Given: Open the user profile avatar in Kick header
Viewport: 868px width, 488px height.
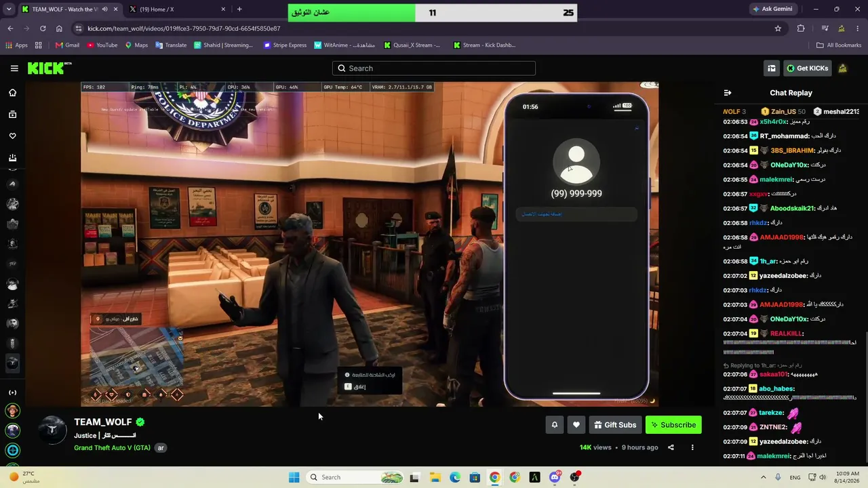Looking at the screenshot, I should pos(843,68).
